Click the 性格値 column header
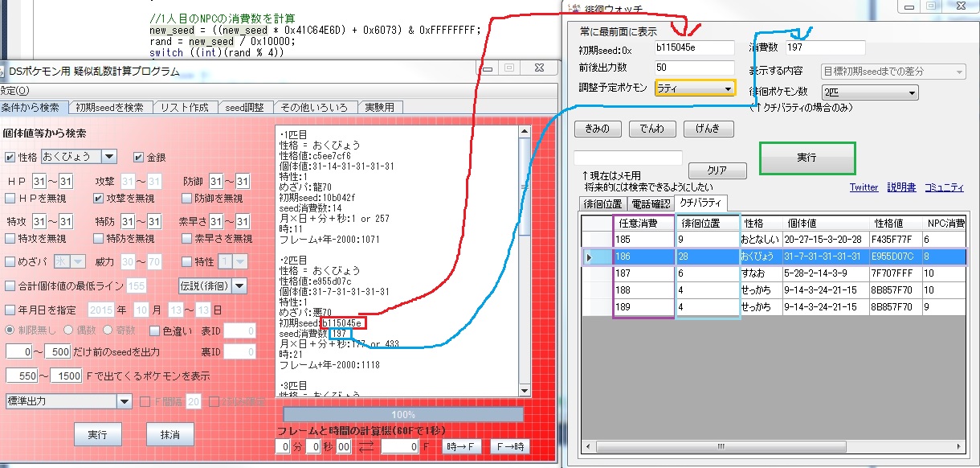This screenshot has height=468, width=980. [896, 223]
